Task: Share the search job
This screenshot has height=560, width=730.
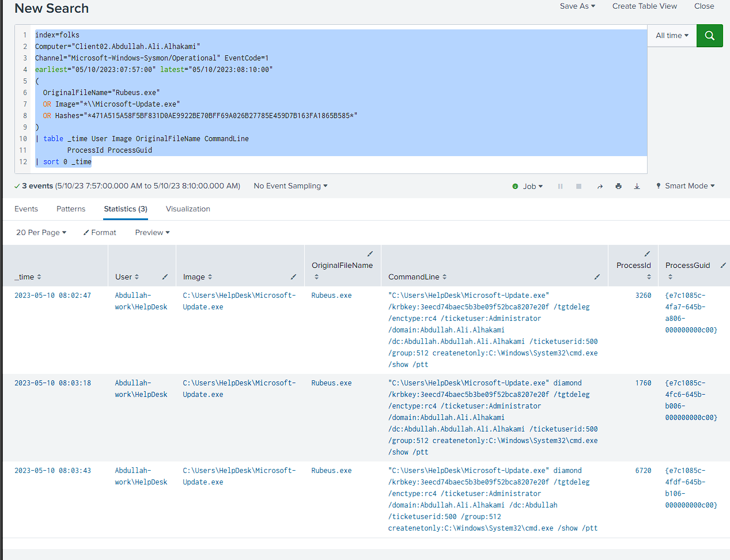Action: (600, 186)
